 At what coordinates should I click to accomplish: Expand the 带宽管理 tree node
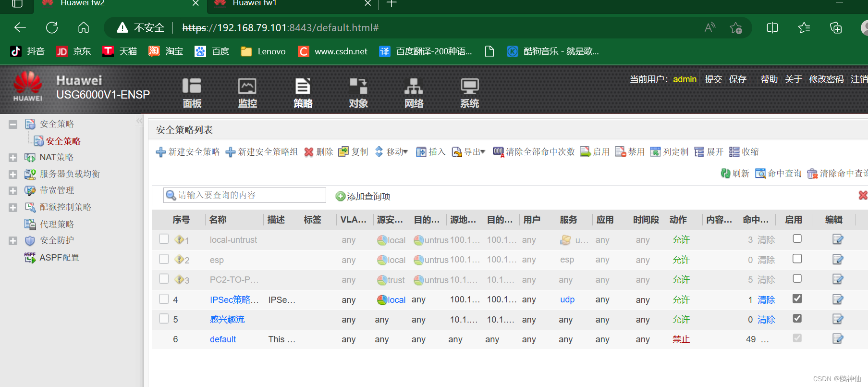tap(13, 191)
